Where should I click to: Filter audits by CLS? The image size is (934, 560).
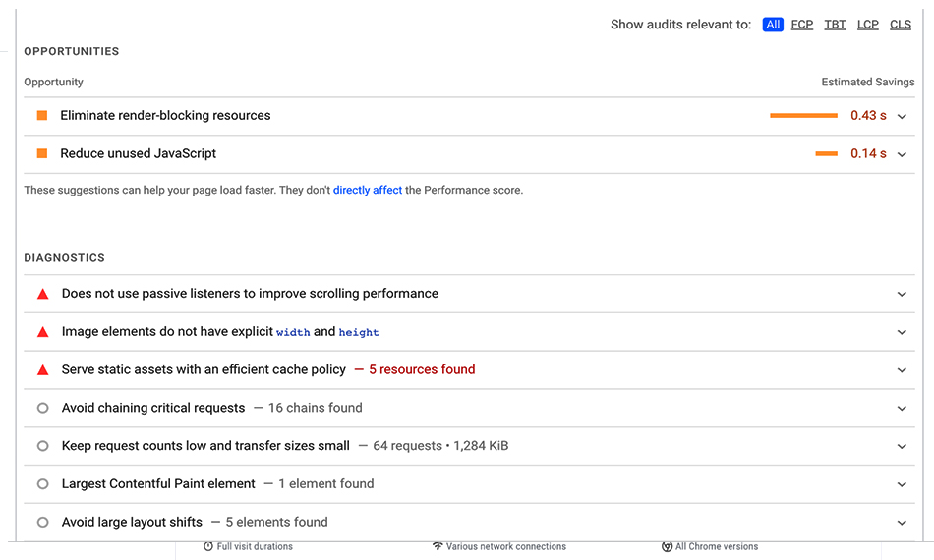(x=900, y=25)
